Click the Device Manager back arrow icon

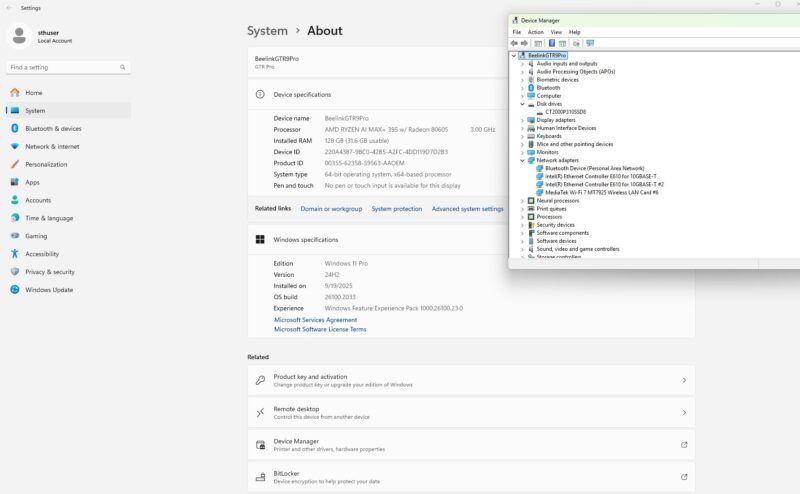[514, 43]
